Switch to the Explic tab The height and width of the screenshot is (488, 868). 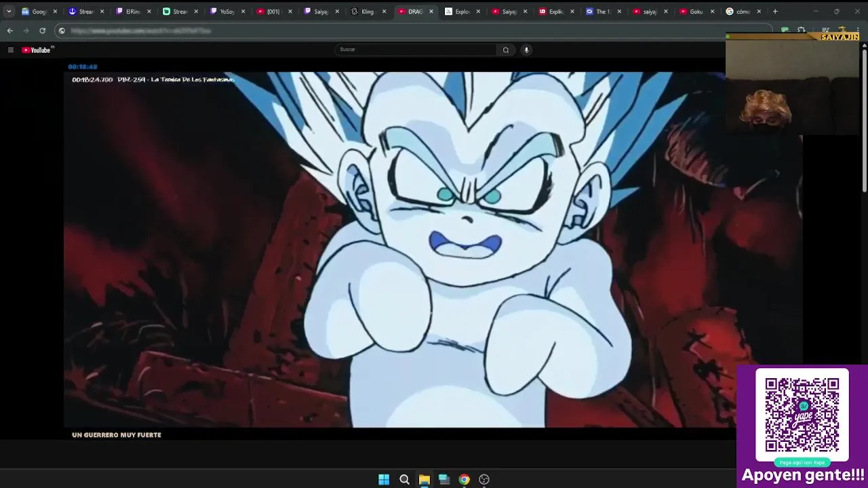point(555,12)
